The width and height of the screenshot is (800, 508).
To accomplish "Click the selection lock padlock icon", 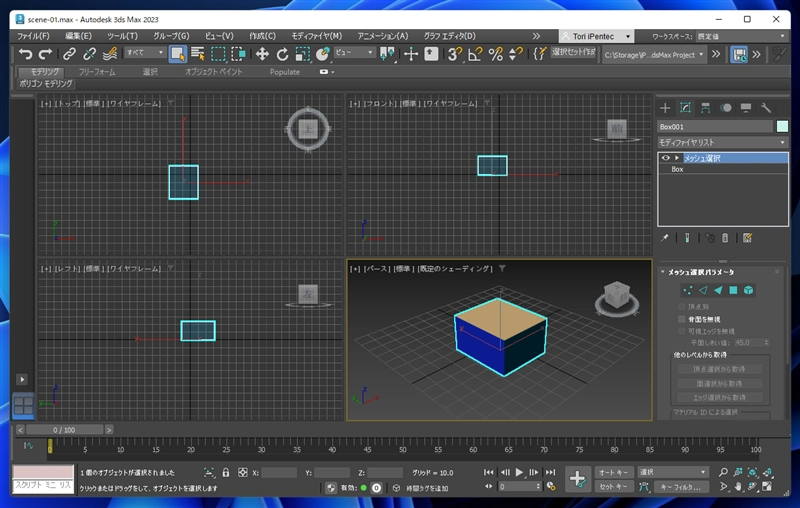I will pyautogui.click(x=226, y=473).
